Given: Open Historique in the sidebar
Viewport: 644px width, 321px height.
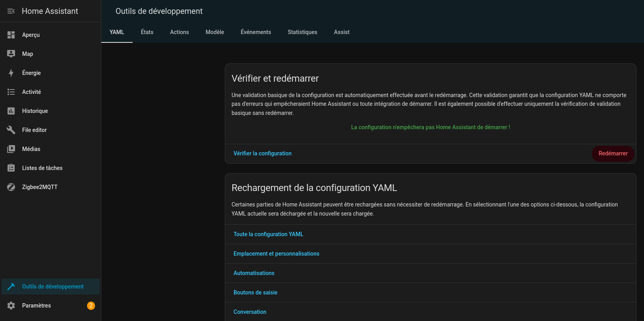Looking at the screenshot, I should 51,111.
